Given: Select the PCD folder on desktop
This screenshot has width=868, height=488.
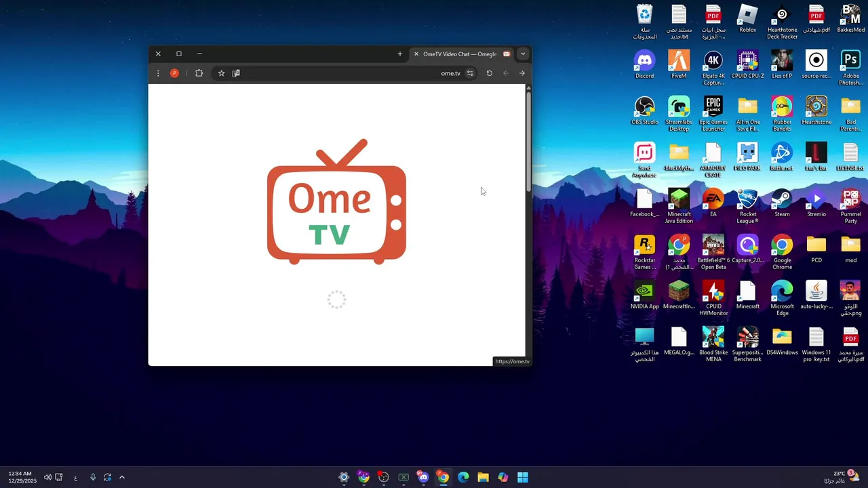Looking at the screenshot, I should click(x=816, y=249).
